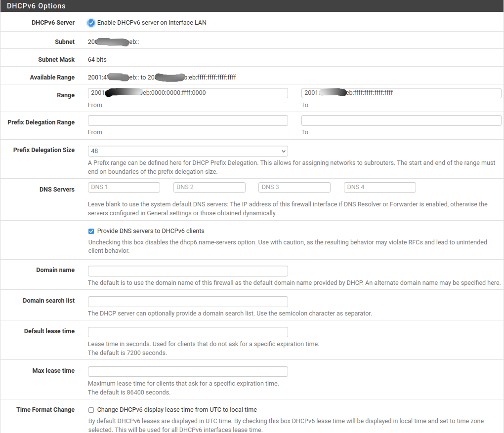504x433 pixels.
Task: Focus the Max lease time field
Action: 188,371
